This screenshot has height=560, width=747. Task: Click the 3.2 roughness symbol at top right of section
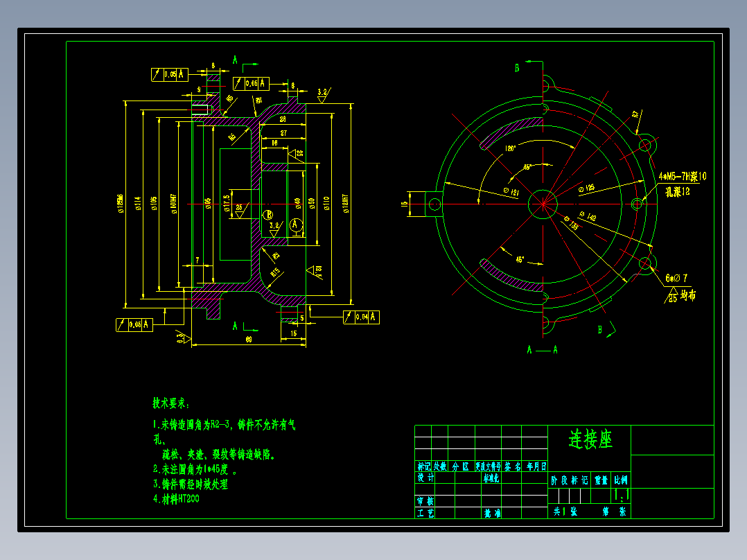[x=324, y=95]
